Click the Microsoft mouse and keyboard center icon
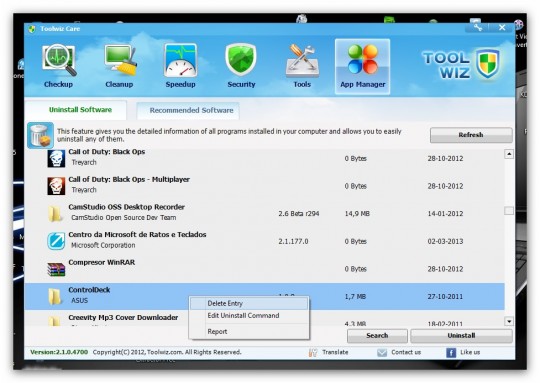 (56, 241)
